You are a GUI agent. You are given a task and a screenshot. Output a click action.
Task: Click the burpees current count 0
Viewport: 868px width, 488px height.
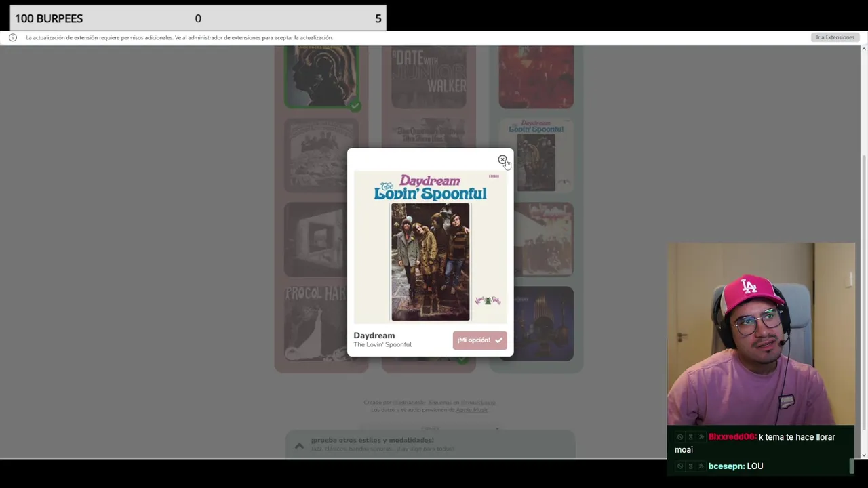point(198,18)
